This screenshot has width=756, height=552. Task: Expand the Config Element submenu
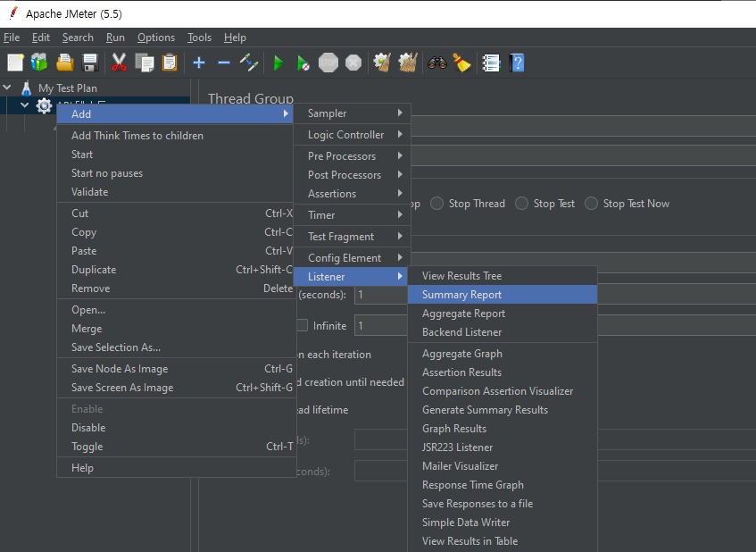[x=353, y=257]
